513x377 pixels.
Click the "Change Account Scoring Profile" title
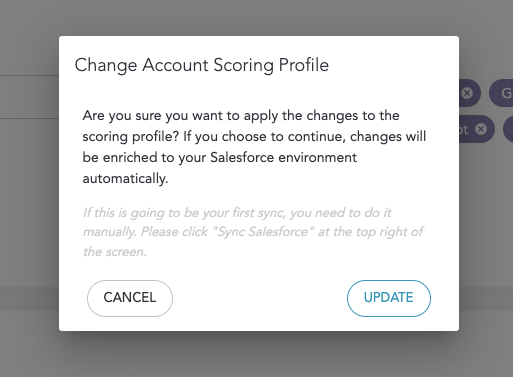[x=202, y=65]
